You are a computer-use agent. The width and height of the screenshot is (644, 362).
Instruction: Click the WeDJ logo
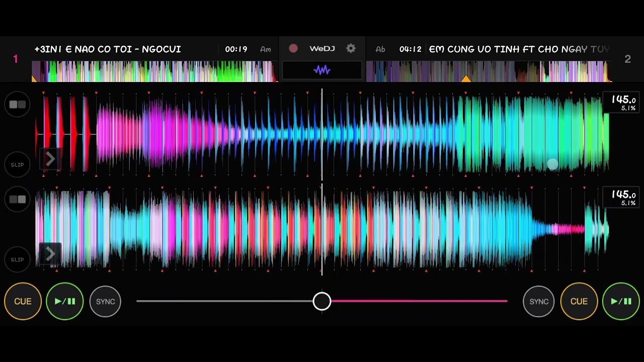click(x=322, y=49)
